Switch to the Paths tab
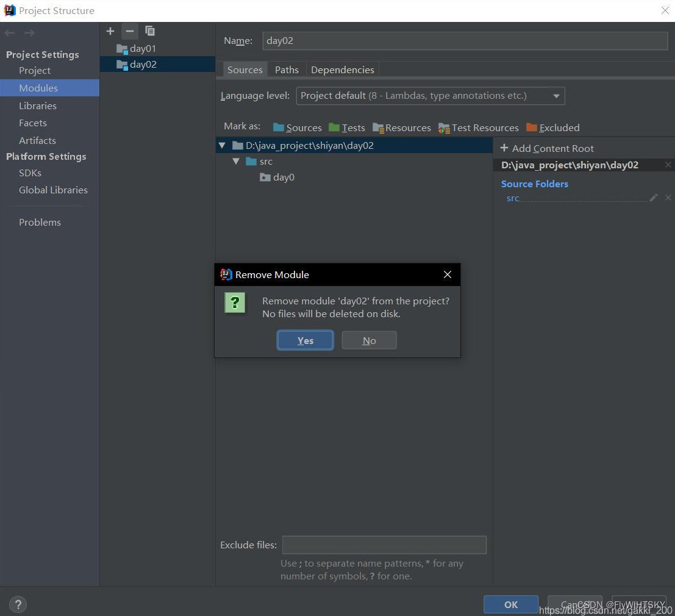The width and height of the screenshot is (675, 616). (x=287, y=70)
